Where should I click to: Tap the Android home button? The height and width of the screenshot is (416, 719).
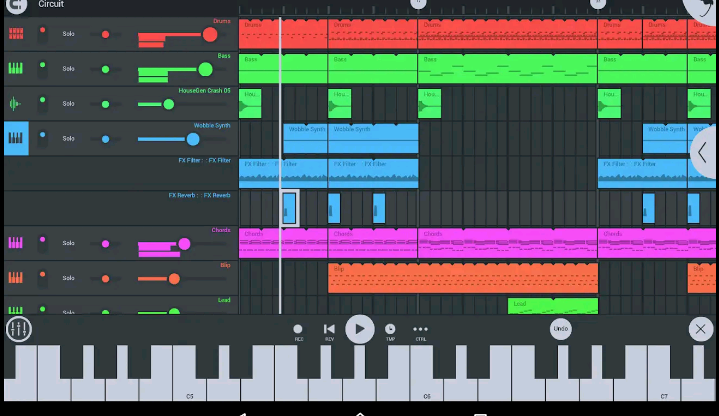pyautogui.click(x=360, y=414)
